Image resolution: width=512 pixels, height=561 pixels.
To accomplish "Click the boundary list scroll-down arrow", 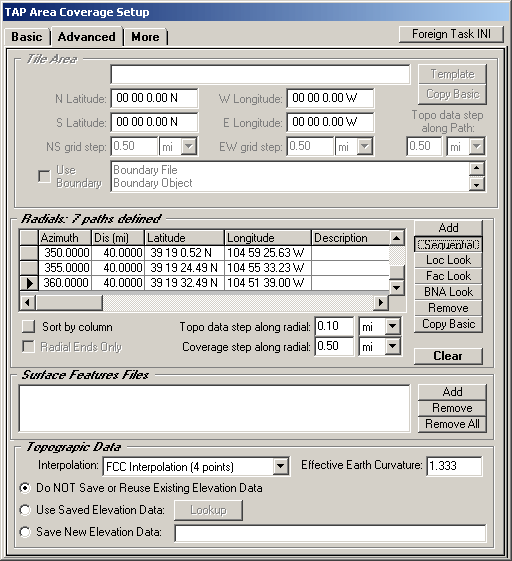I will 477,184.
